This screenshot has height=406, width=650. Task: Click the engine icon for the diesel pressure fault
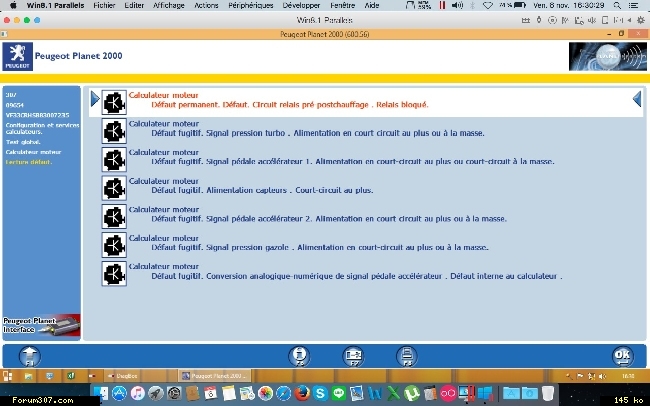tap(114, 245)
